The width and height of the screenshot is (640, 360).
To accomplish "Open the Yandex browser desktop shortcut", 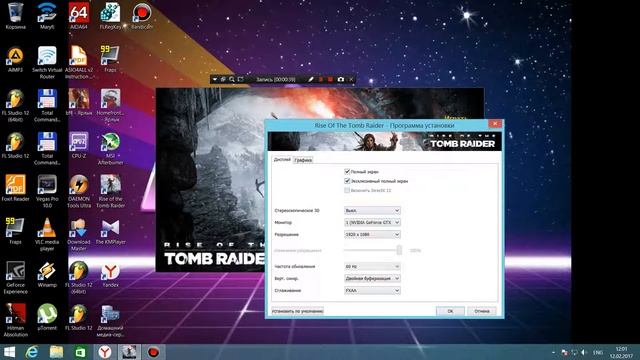I will (x=111, y=274).
